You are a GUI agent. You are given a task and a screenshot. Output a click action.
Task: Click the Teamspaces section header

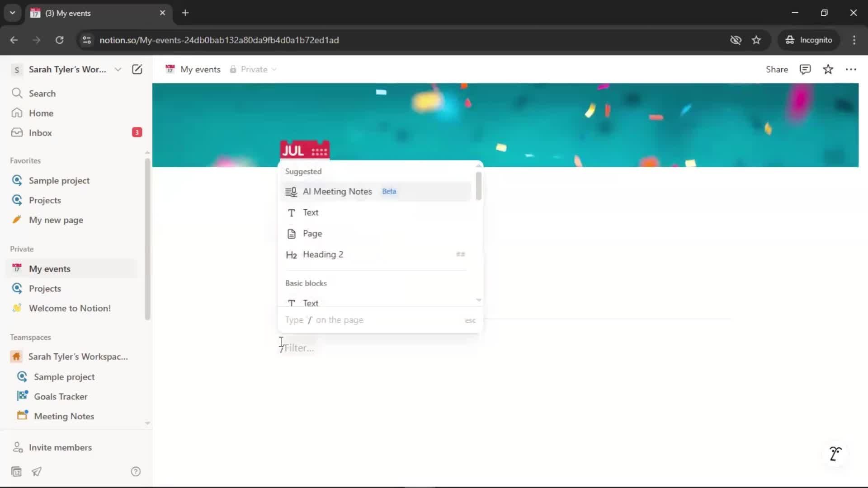(30, 337)
